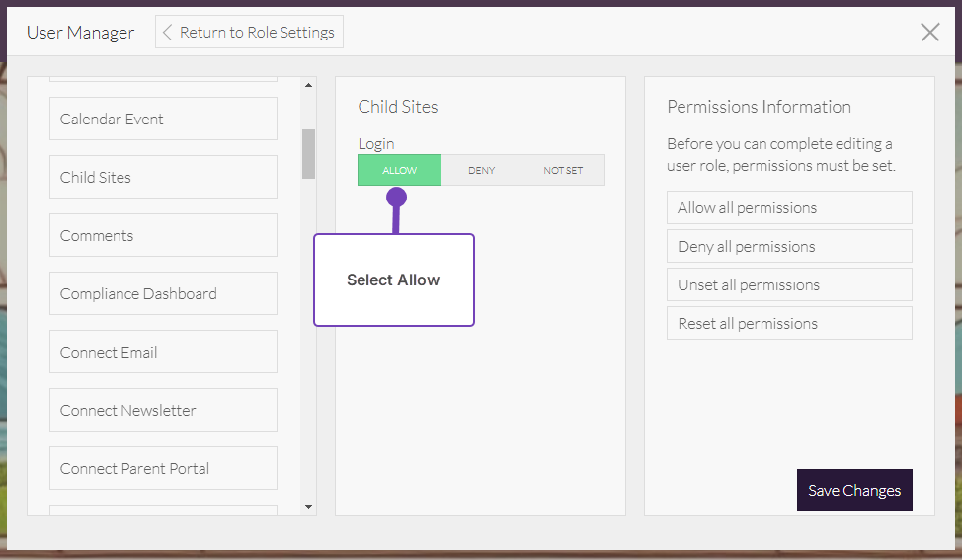Click the category list scrollbar thumb

tap(308, 153)
